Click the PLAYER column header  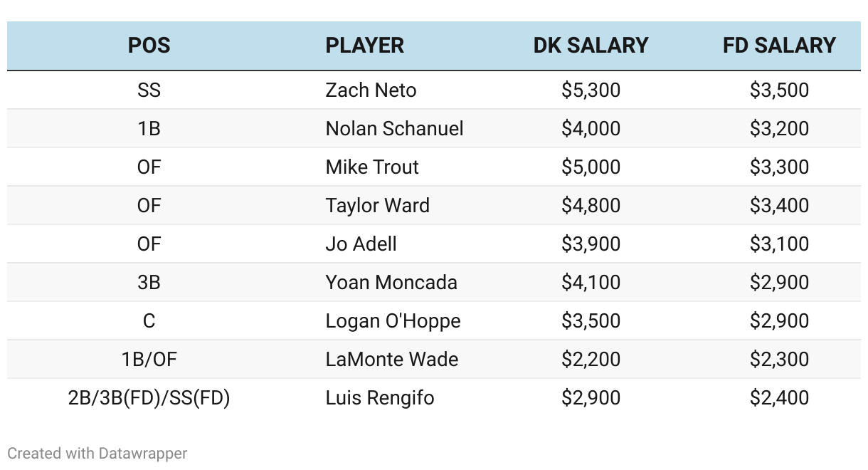364,46
